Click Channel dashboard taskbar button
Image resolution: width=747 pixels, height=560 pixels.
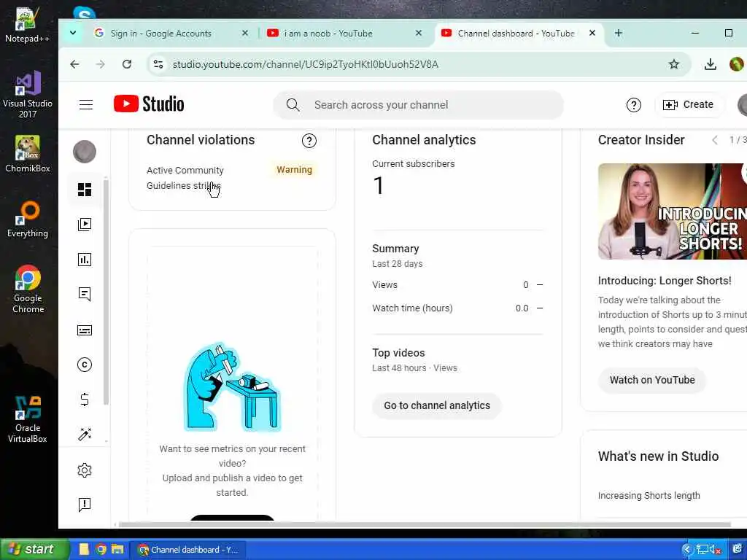pos(187,550)
